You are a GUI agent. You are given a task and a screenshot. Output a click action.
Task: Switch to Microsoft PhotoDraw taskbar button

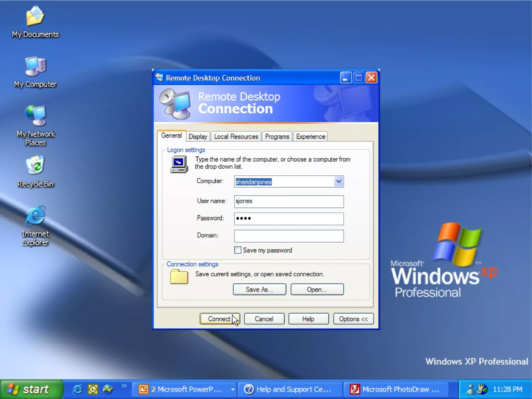coord(396,389)
